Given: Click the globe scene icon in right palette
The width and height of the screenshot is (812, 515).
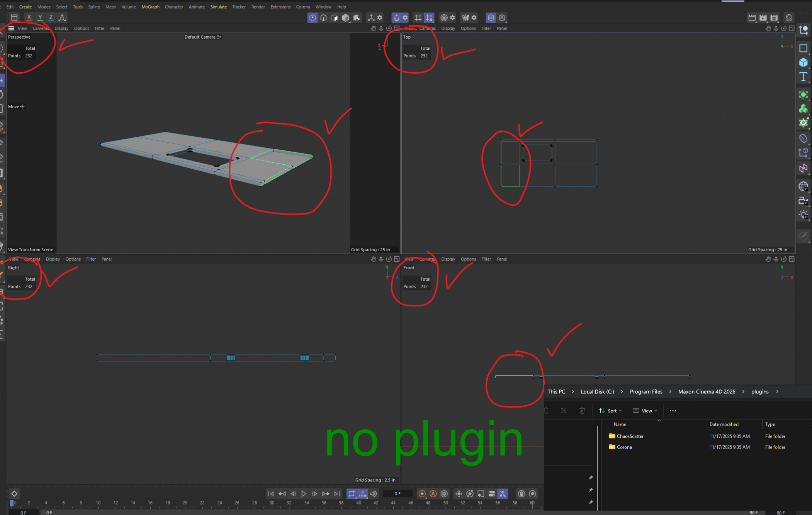Looking at the screenshot, I should [x=804, y=186].
